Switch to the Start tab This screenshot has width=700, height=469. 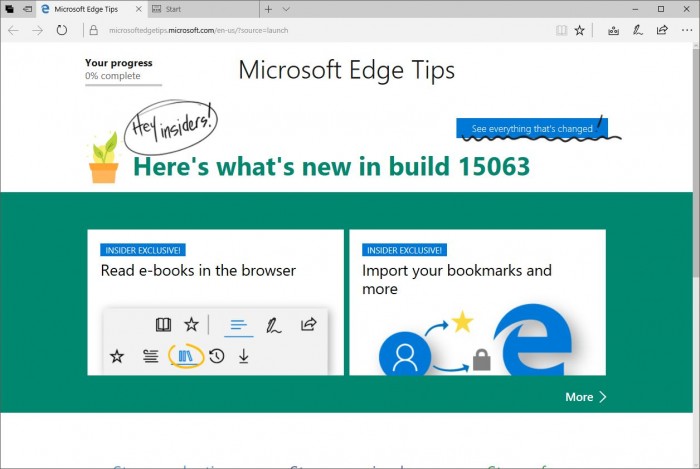coord(203,9)
